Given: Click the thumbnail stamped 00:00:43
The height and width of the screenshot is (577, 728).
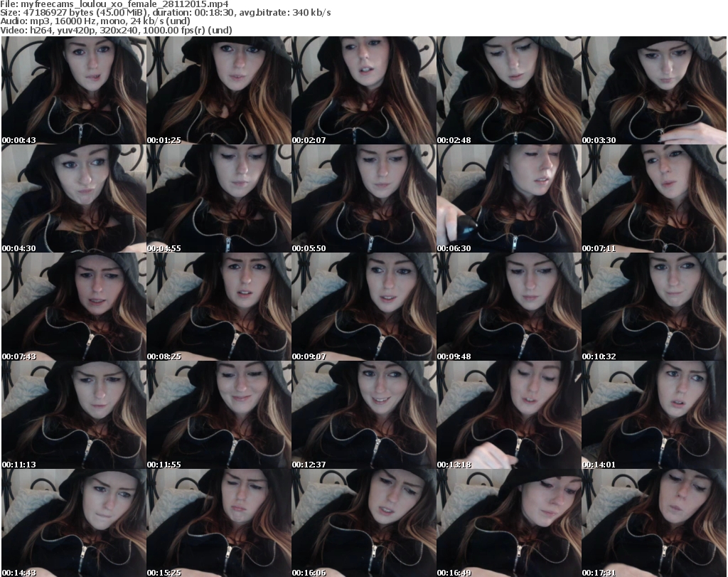Looking at the screenshot, I should (74, 90).
